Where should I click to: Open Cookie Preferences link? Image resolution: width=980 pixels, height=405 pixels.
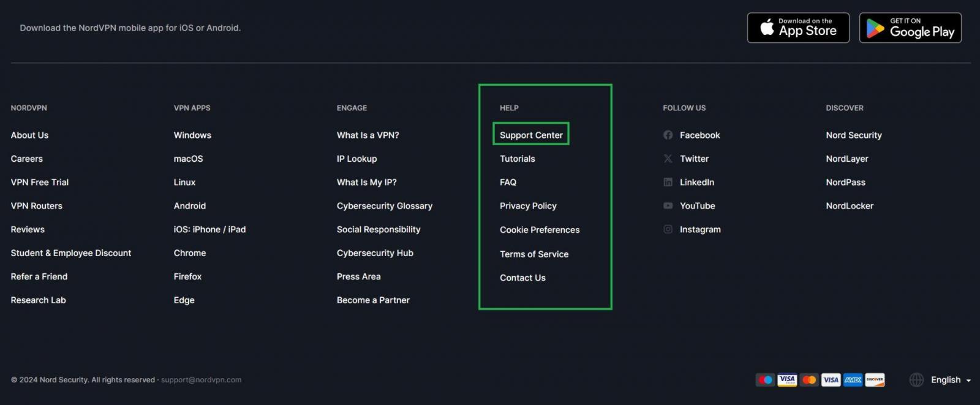click(x=540, y=230)
